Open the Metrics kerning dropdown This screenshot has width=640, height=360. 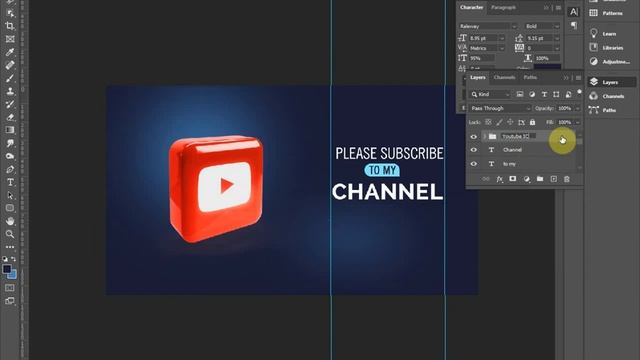click(502, 48)
